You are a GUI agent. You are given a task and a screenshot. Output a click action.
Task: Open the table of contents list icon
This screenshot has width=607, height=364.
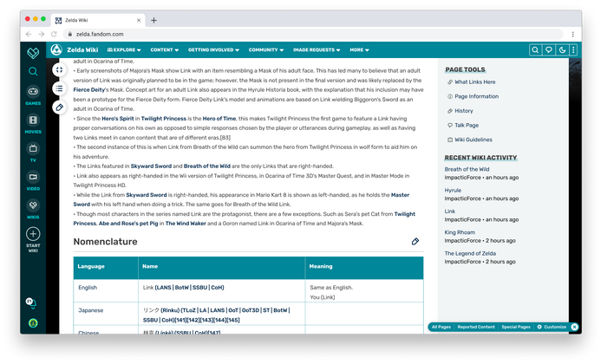59,88
